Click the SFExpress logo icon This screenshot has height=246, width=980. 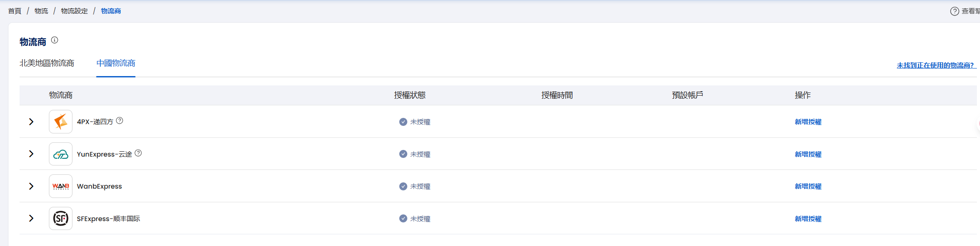point(60,218)
